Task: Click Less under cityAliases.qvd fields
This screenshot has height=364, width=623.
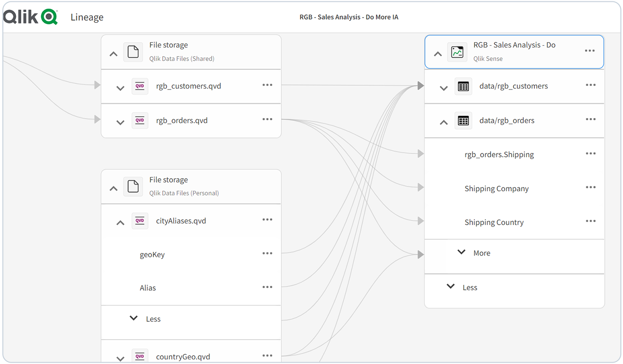Action: click(x=144, y=319)
